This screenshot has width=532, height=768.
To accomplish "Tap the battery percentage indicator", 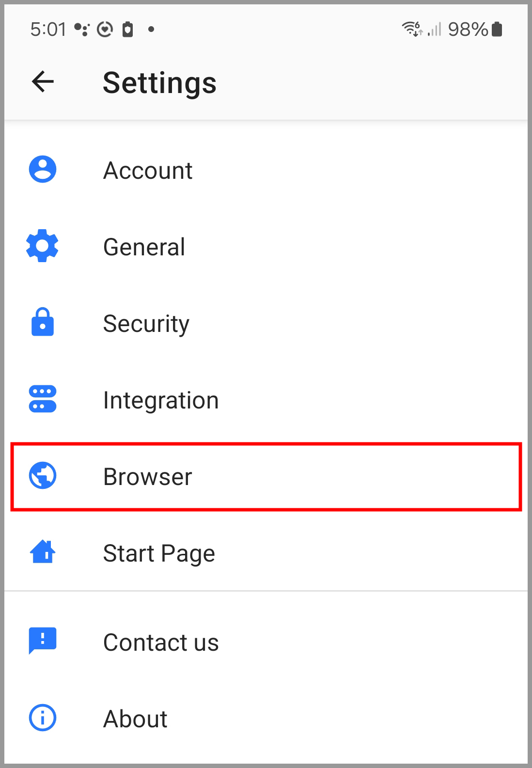I will [468, 30].
